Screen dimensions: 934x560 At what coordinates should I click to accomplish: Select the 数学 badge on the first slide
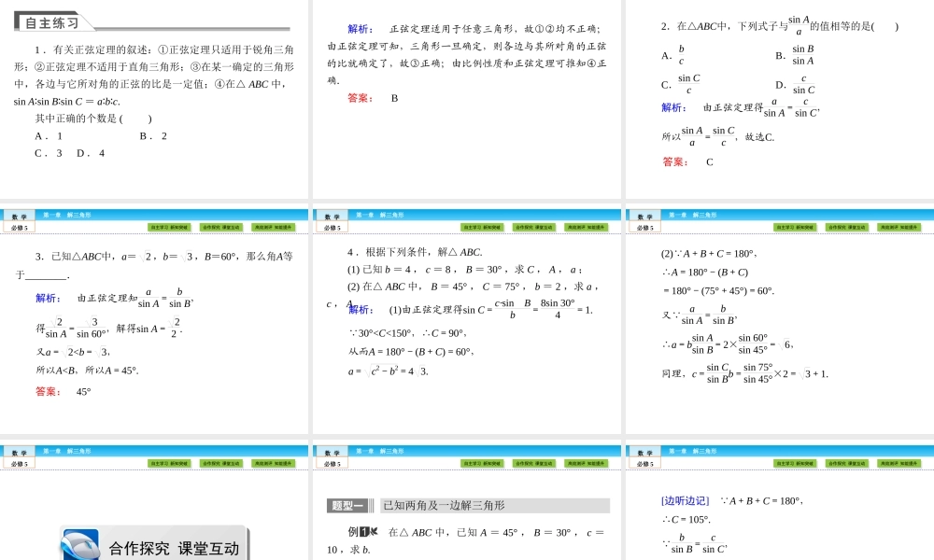pos(19,216)
